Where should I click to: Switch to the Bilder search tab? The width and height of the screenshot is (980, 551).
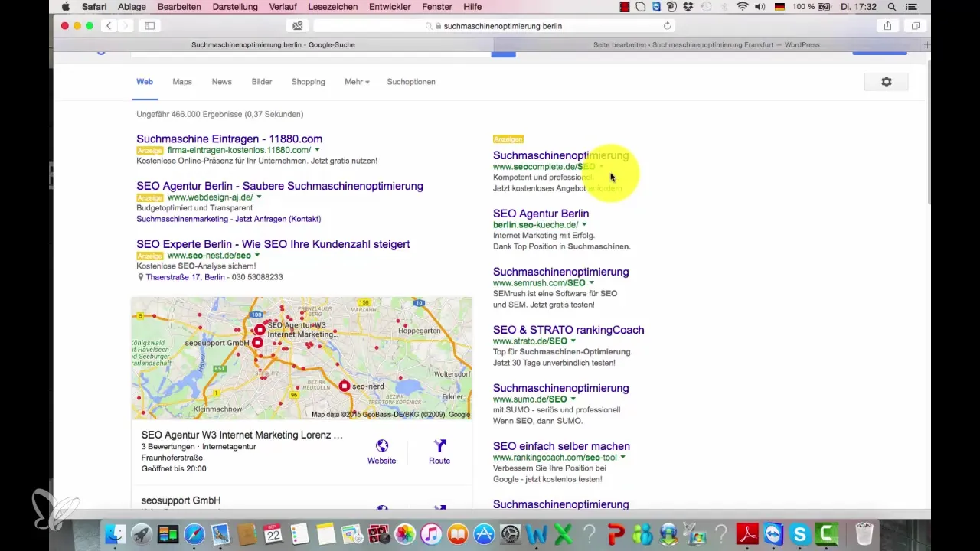pyautogui.click(x=262, y=82)
